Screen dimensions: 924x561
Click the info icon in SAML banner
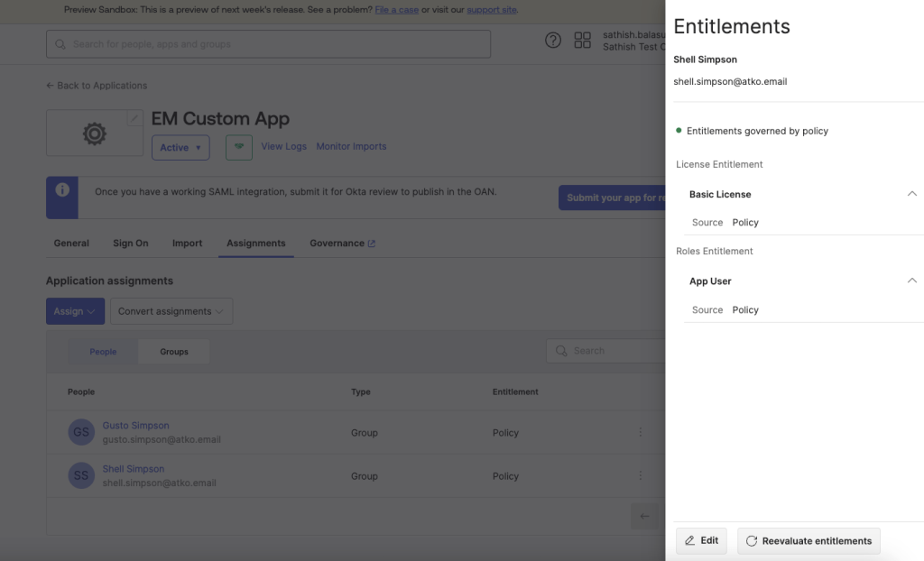(x=62, y=189)
